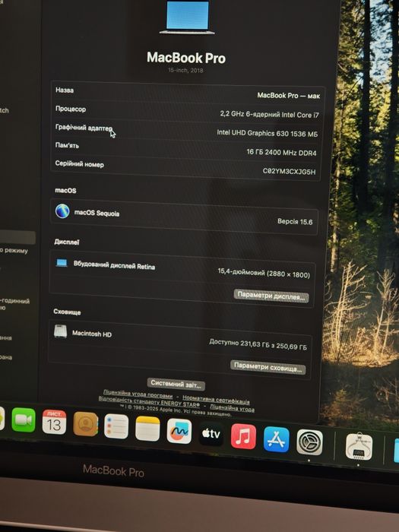The width and height of the screenshot is (399, 532).
Task: Click the Назва row label
Action: pyautogui.click(x=65, y=90)
